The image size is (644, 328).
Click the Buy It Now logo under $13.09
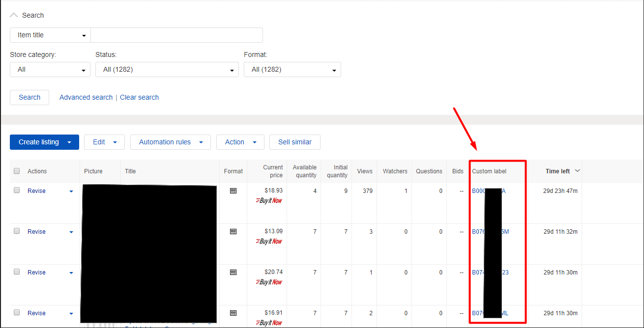[269, 241]
